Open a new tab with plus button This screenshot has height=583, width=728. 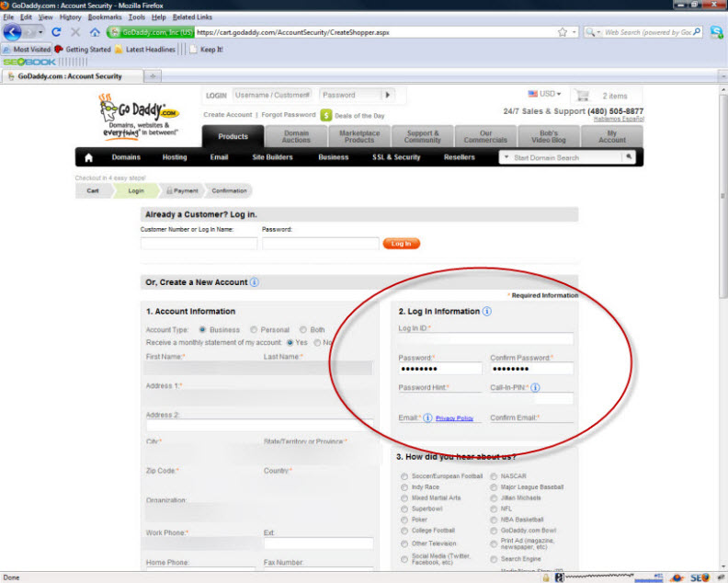[x=153, y=76]
